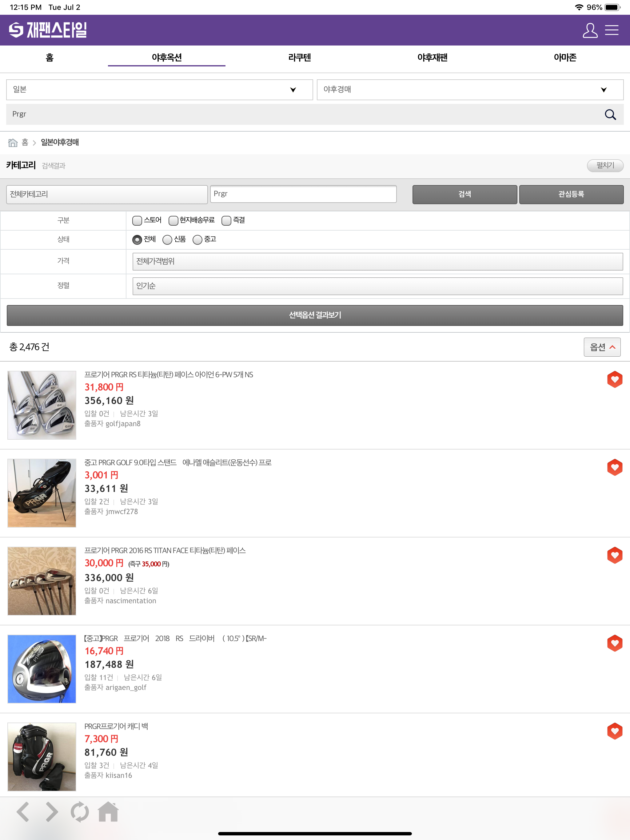The image size is (630, 840).
Task: Switch to the 야후재팬 tab
Action: point(433,58)
